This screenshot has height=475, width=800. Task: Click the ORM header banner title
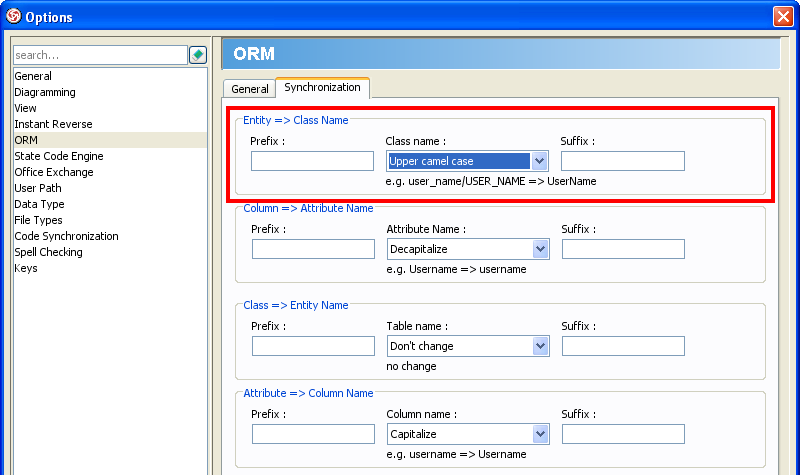(x=254, y=54)
